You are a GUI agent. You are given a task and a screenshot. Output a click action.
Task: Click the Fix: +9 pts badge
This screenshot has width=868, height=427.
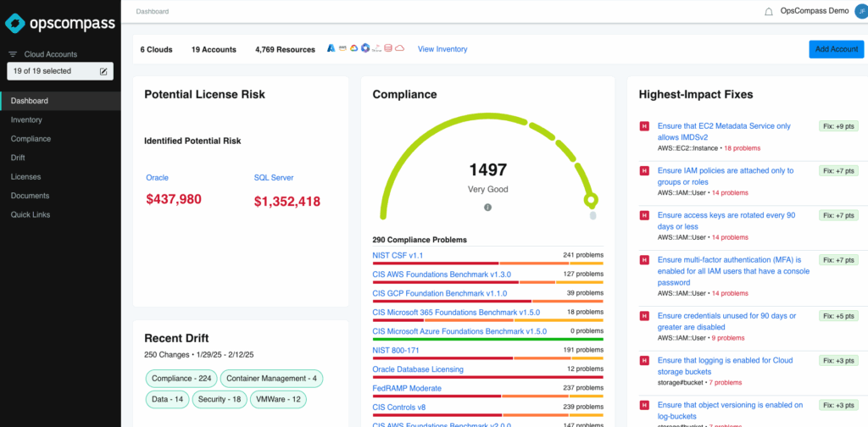[838, 127]
